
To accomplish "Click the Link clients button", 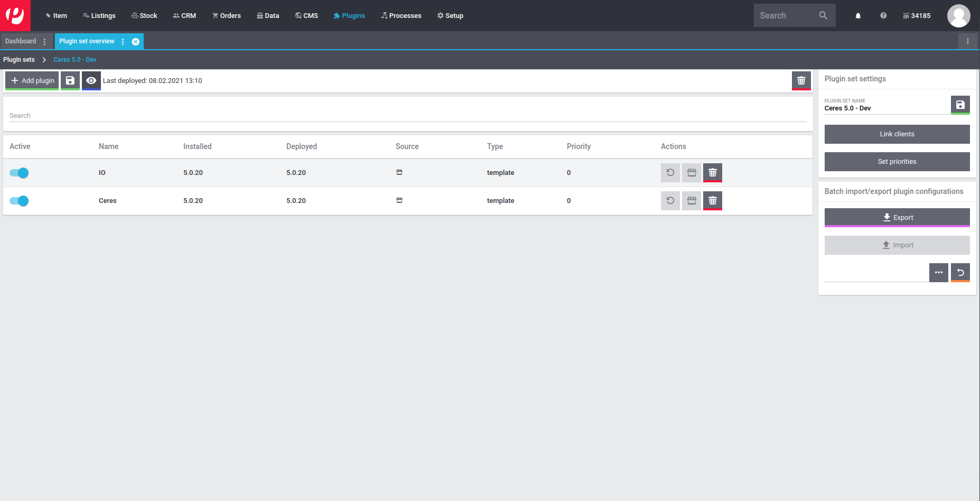I will pos(897,134).
